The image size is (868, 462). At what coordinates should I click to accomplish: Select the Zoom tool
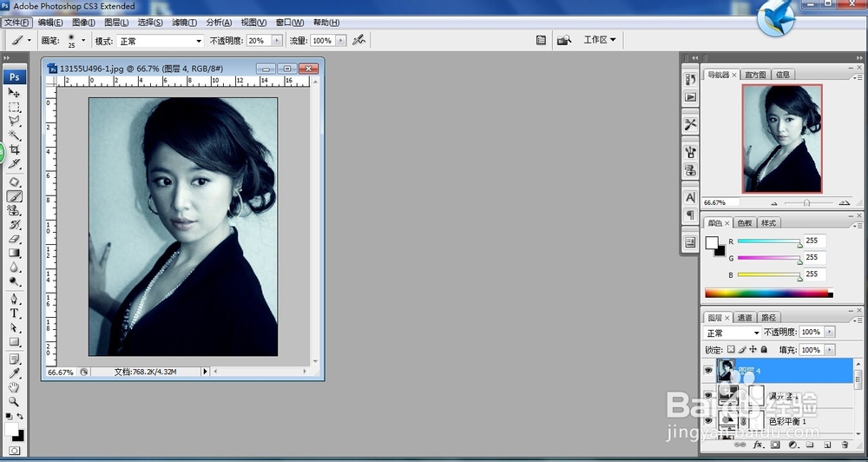14,401
